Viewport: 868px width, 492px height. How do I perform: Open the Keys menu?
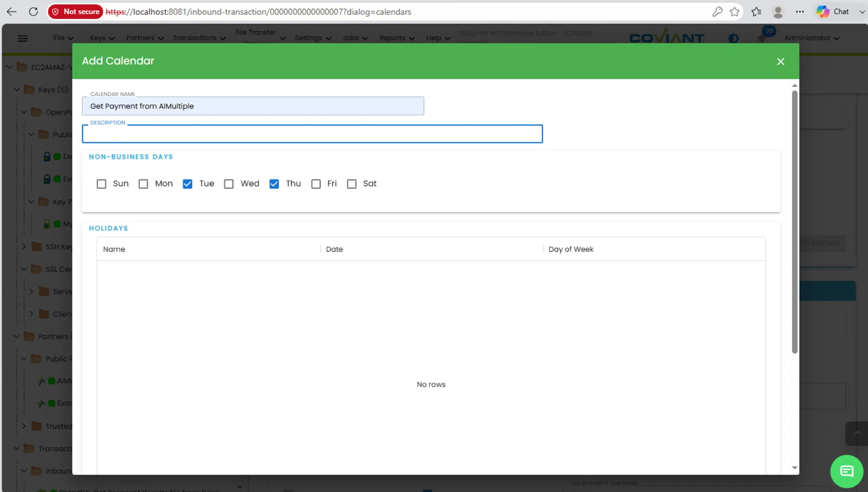click(x=102, y=38)
